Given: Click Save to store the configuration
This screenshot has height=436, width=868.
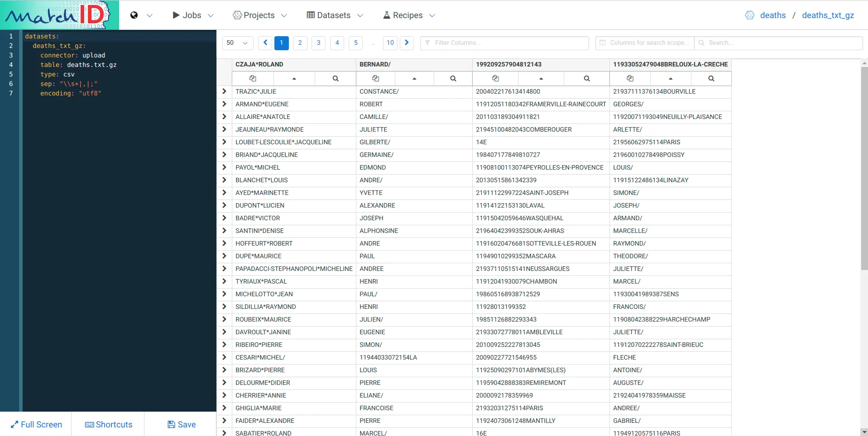Looking at the screenshot, I should point(180,424).
